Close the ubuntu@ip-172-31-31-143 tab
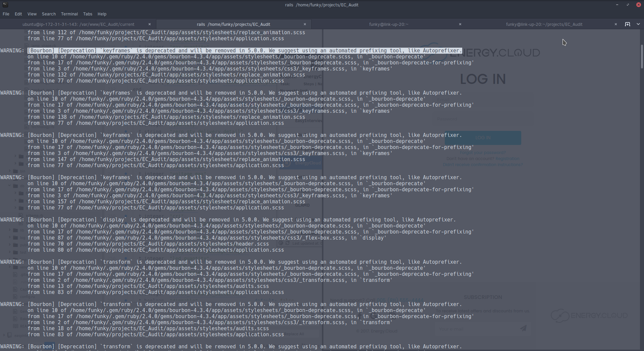 pos(150,24)
